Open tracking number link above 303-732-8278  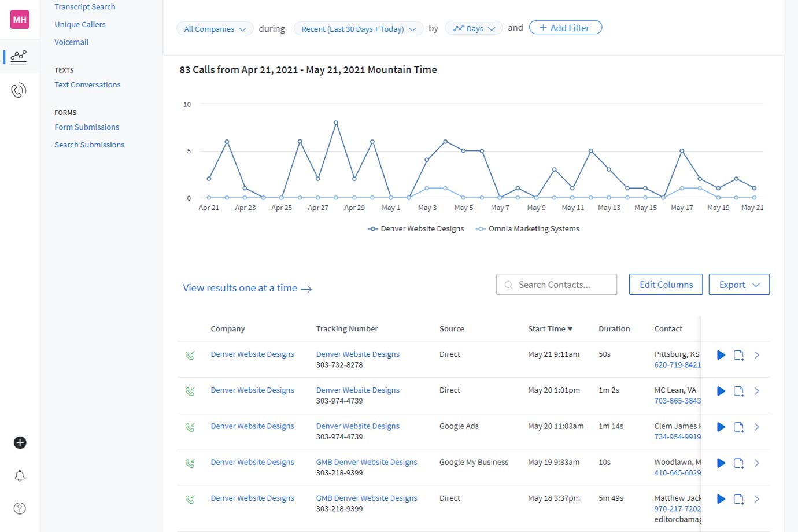point(357,354)
